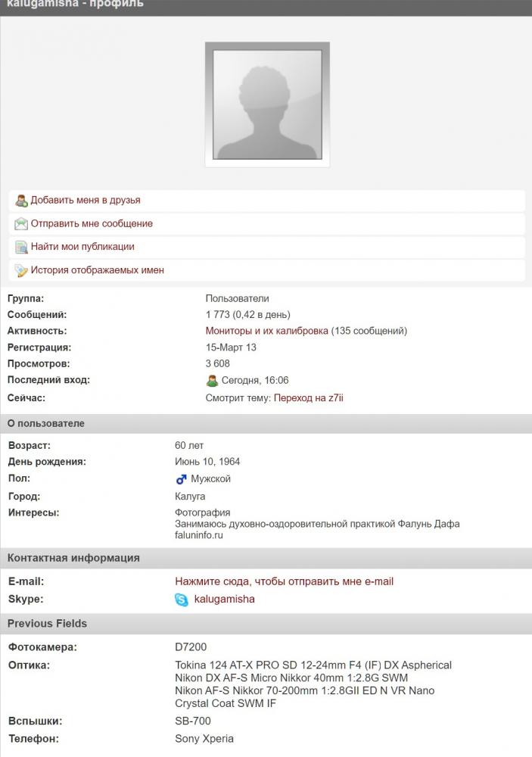
Task: Select the Сегодня, 16:06 last login text
Action: point(255,381)
